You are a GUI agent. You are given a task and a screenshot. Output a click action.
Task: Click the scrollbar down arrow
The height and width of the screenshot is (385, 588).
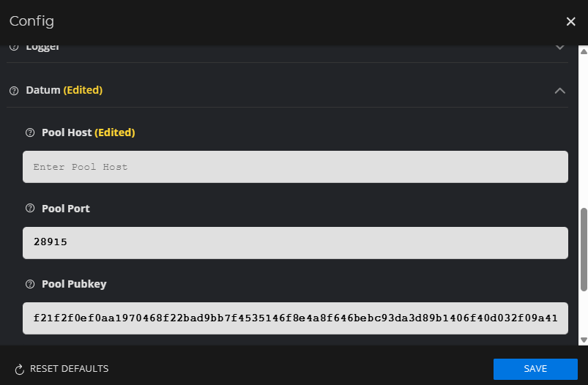584,340
